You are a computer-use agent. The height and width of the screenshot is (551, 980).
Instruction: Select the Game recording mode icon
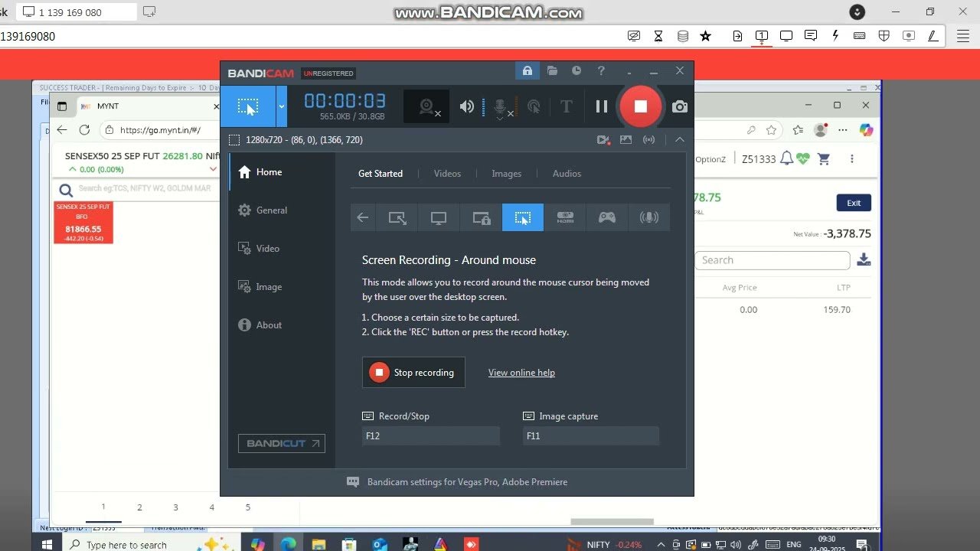607,217
